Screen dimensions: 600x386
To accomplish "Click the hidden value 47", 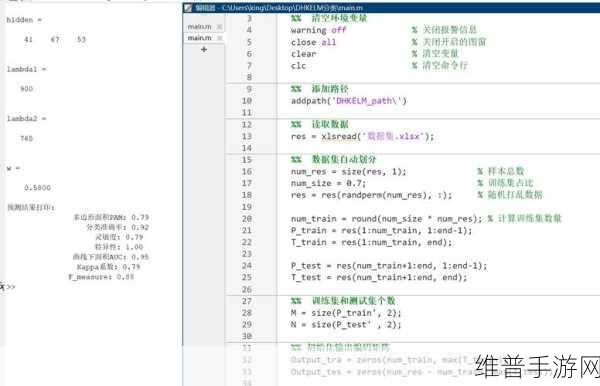I will click(55, 39).
